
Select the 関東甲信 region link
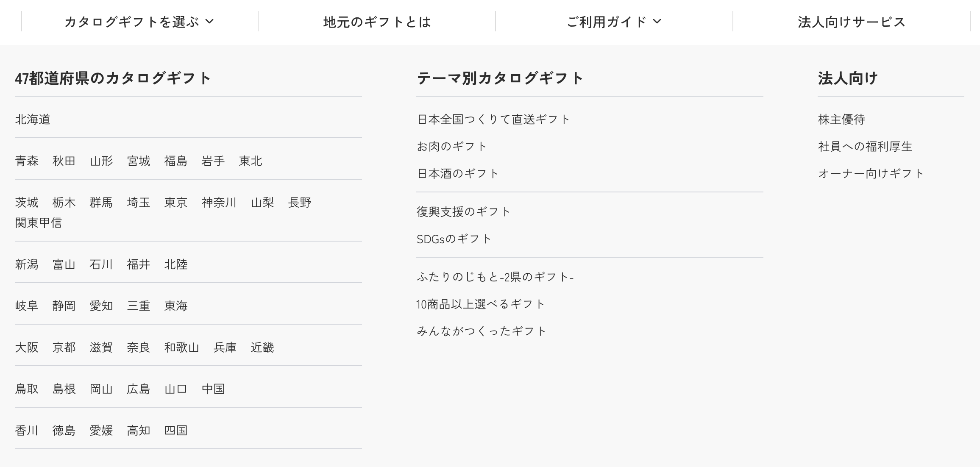(x=39, y=223)
